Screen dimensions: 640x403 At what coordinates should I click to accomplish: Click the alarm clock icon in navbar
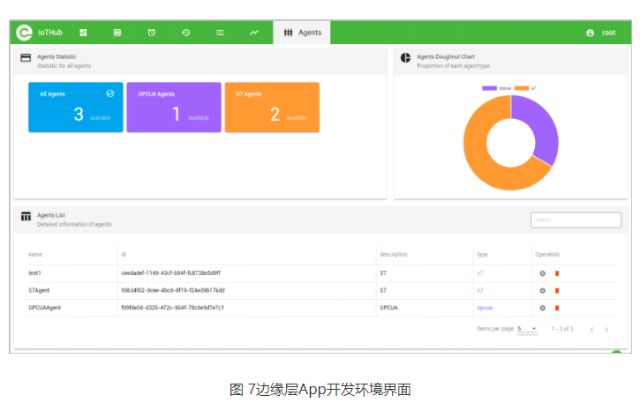[x=151, y=33]
